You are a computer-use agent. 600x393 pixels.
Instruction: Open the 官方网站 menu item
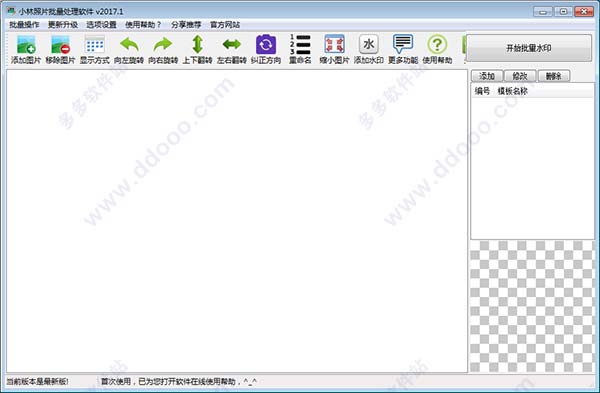(x=225, y=25)
